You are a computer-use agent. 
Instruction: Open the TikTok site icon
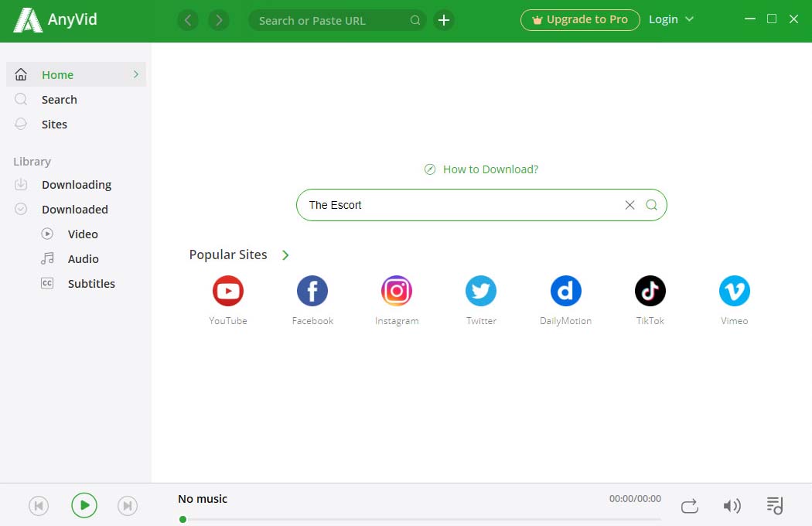pos(650,291)
